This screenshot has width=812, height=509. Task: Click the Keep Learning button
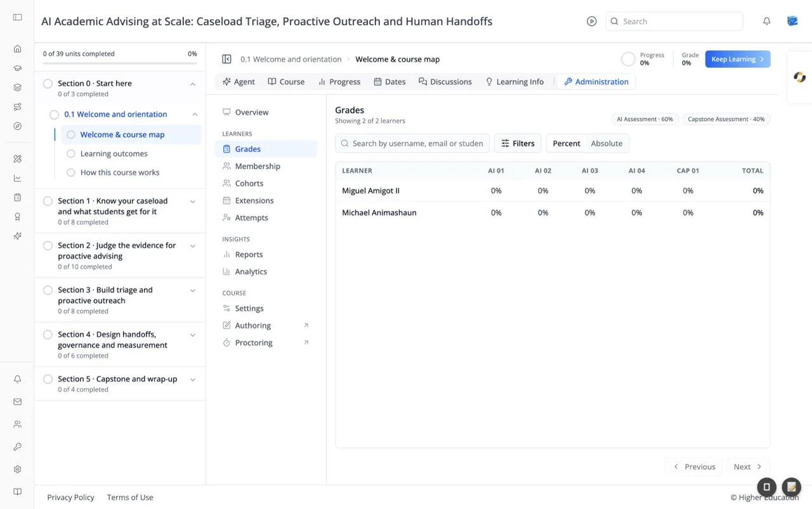coord(738,59)
